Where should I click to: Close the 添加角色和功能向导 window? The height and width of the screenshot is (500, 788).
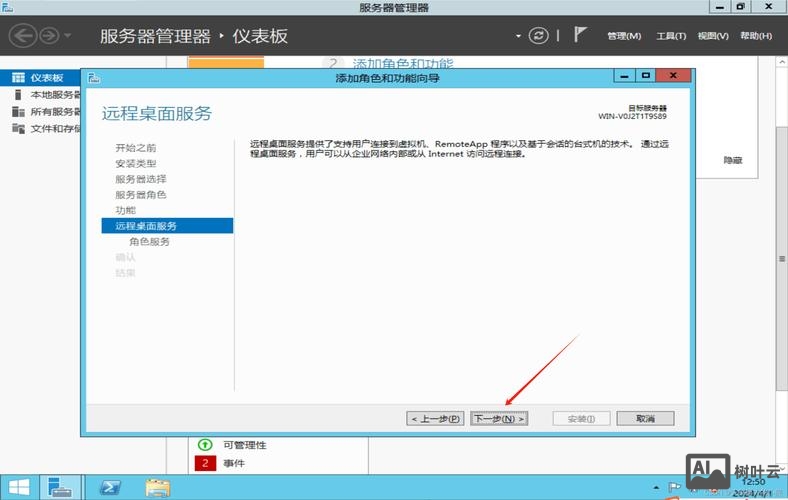pyautogui.click(x=673, y=76)
